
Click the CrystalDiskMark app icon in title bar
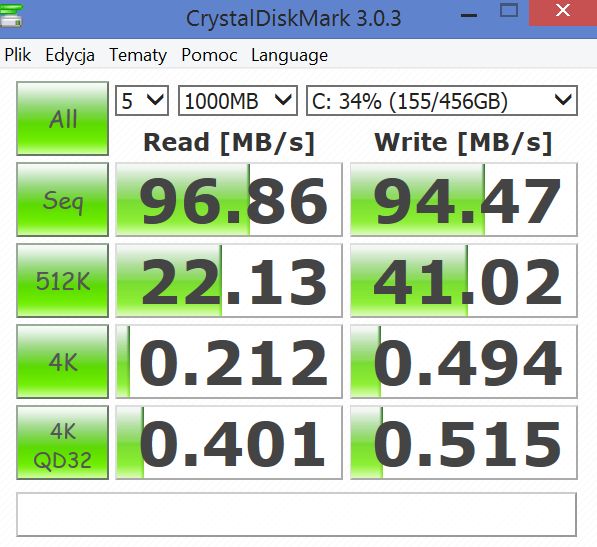coord(11,15)
